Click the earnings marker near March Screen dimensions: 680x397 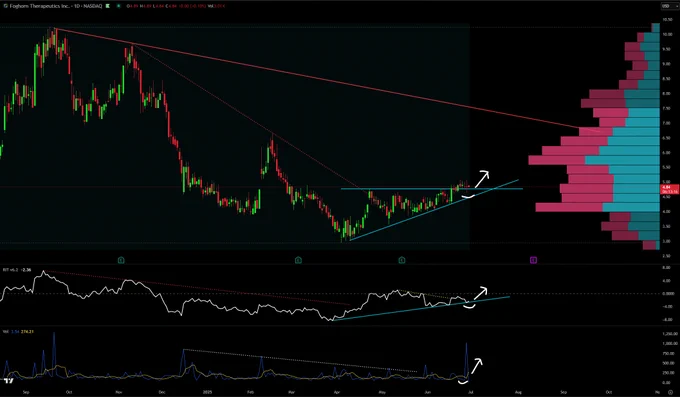click(x=298, y=260)
